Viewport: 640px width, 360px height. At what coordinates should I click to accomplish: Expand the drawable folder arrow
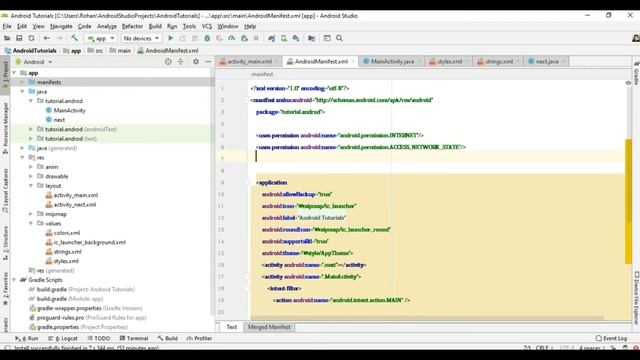click(x=31, y=176)
